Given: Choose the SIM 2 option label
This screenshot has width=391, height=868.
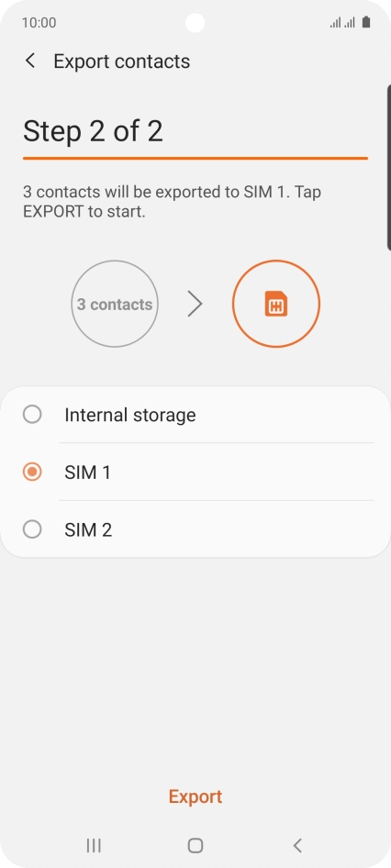Looking at the screenshot, I should 88,529.
